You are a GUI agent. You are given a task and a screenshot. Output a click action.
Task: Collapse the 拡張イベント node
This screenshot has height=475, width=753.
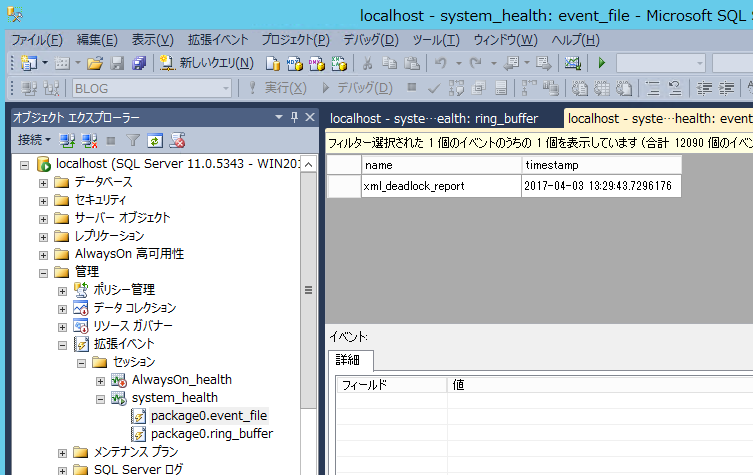(x=62, y=345)
